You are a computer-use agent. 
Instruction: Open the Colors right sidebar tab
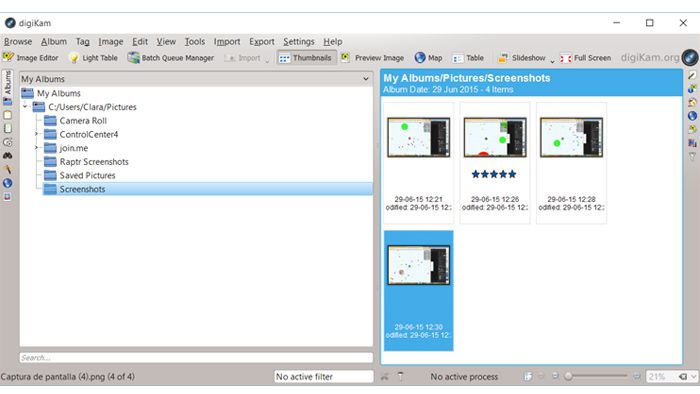click(692, 129)
